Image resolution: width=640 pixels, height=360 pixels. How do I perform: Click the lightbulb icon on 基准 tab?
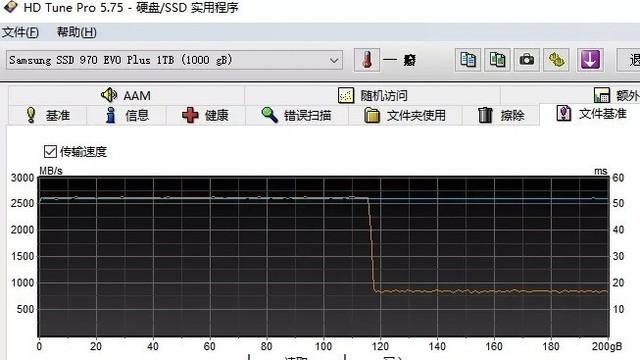(31, 115)
